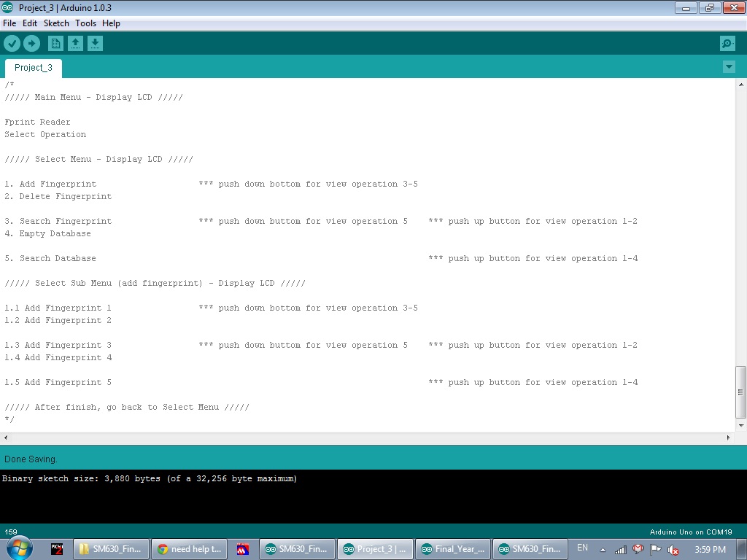Open the Help menu
The image size is (747, 560).
click(x=111, y=23)
